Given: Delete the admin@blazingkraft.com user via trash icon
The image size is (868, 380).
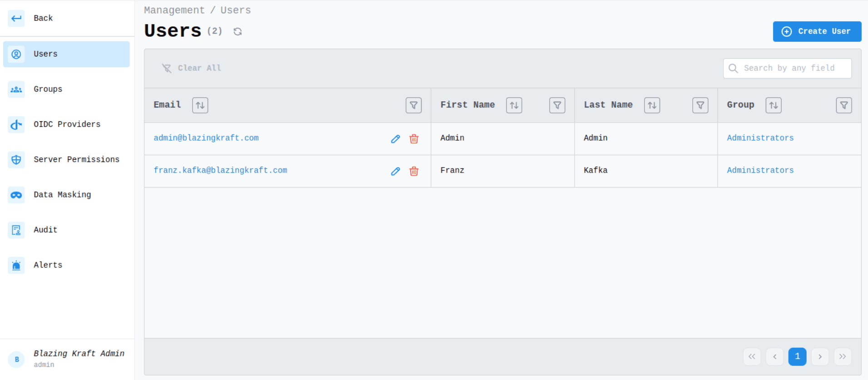Looking at the screenshot, I should 414,139.
